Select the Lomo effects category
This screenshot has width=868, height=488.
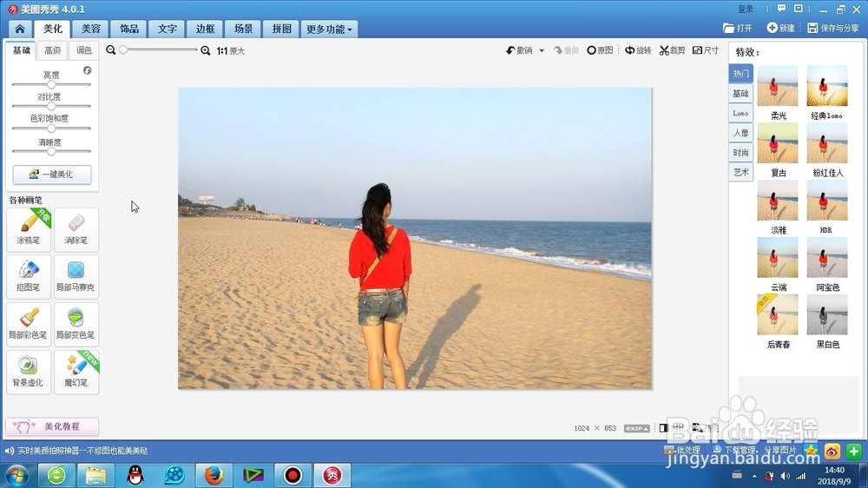coord(740,113)
